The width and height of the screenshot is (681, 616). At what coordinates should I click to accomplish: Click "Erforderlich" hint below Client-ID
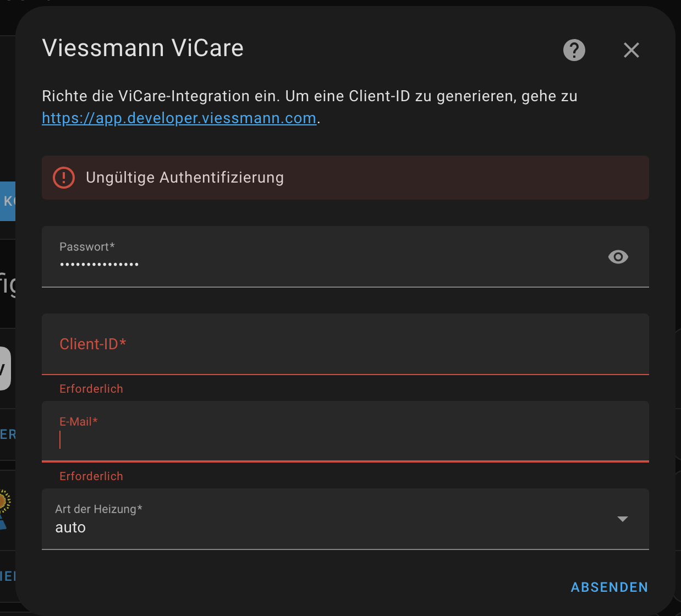click(x=91, y=389)
